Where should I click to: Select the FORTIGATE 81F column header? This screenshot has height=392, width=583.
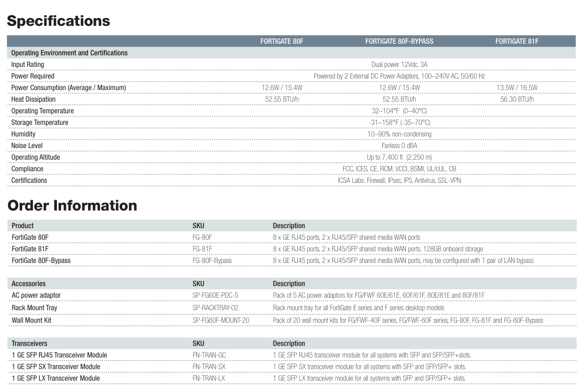(x=517, y=41)
